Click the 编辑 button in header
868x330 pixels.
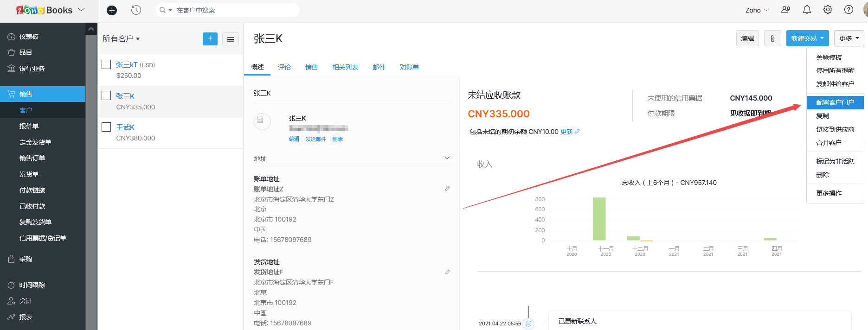(x=747, y=38)
